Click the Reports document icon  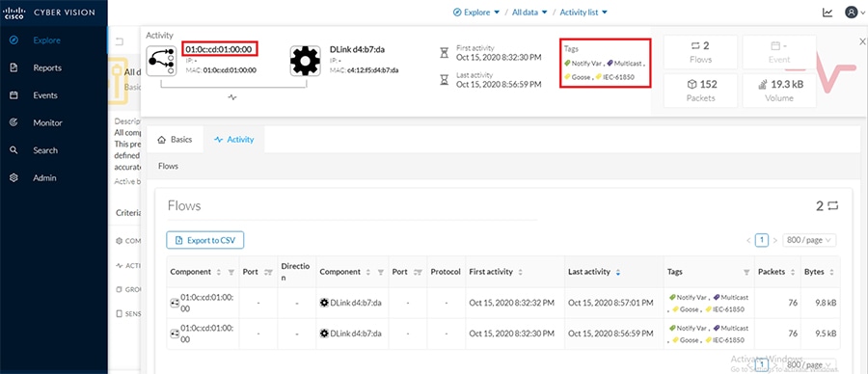click(x=14, y=68)
